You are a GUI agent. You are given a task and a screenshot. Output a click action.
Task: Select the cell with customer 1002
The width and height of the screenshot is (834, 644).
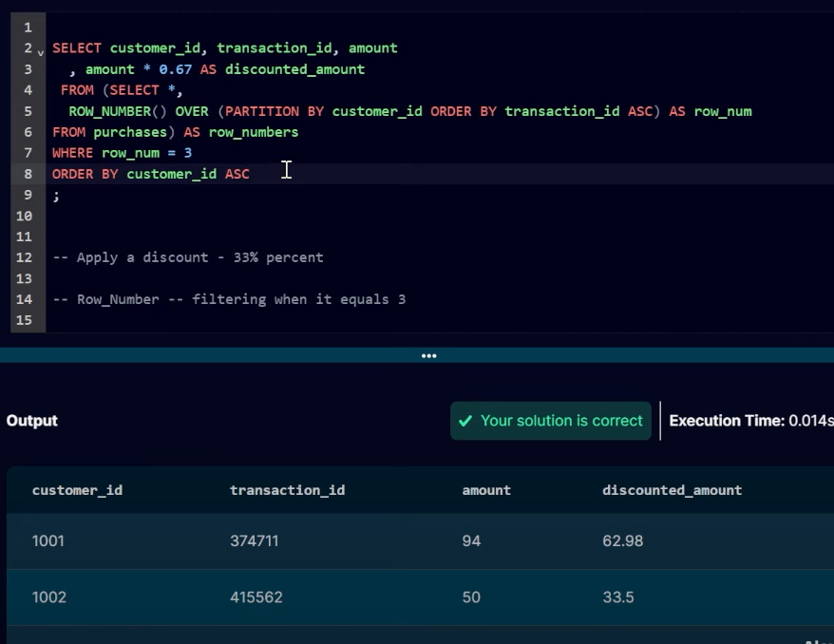(49, 597)
